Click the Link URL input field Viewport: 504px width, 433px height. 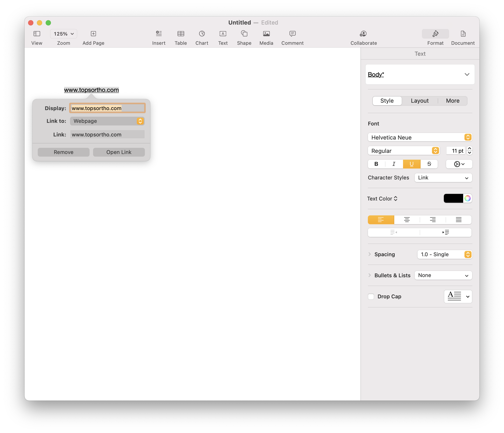pyautogui.click(x=107, y=134)
